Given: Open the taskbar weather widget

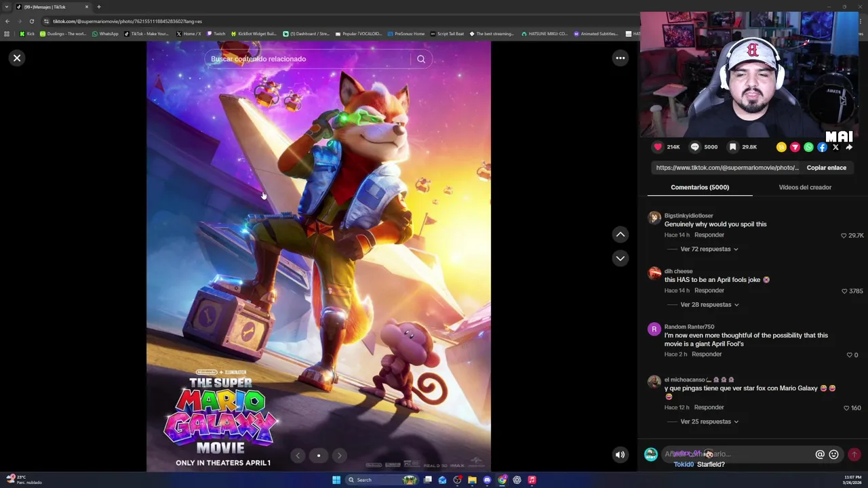Looking at the screenshot, I should pyautogui.click(x=24, y=480).
